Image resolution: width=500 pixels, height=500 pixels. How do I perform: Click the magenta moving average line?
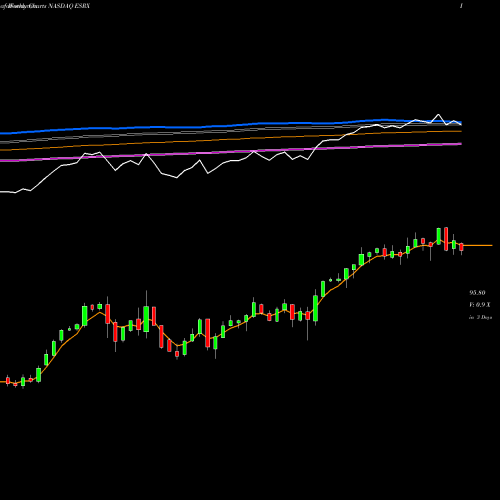[x=231, y=152]
